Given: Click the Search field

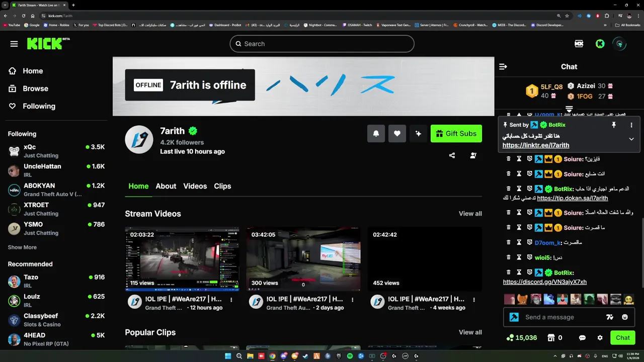Looking at the screenshot, I should 322,44.
